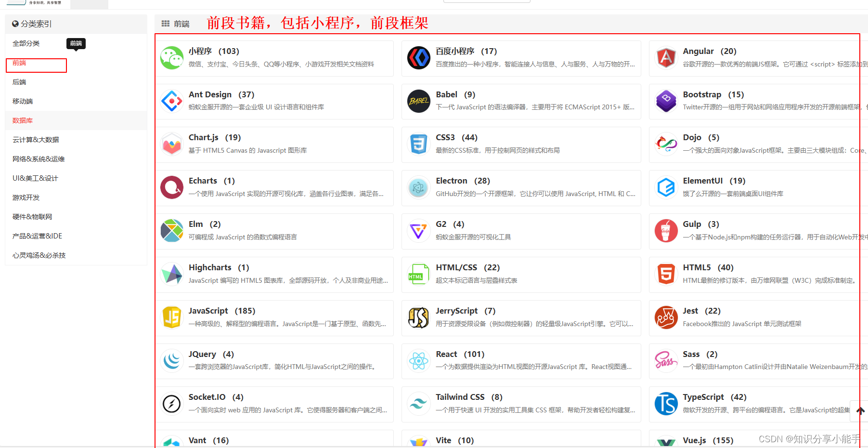Open the Babel (9) title link
The height and width of the screenshot is (448, 868).
coord(455,94)
